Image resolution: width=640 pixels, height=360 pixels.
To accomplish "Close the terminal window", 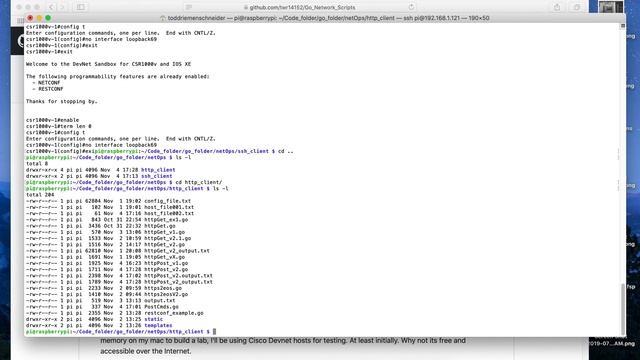I will tap(30, 18).
